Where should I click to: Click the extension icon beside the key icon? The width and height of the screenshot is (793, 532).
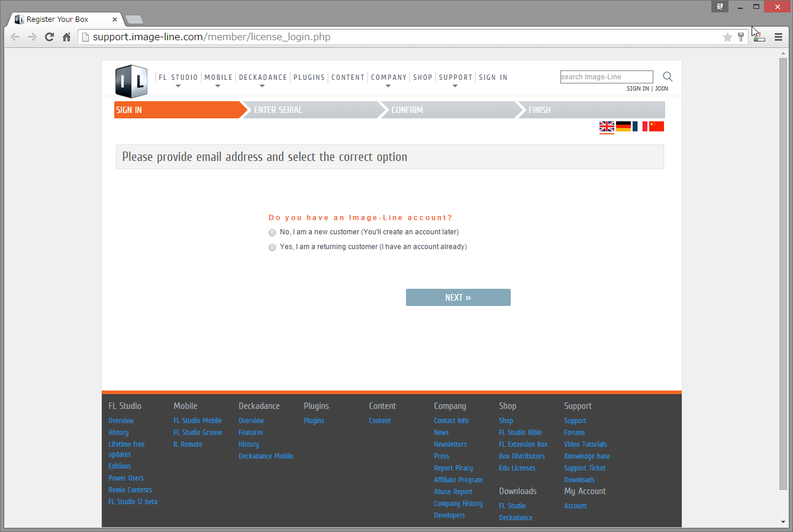(760, 37)
